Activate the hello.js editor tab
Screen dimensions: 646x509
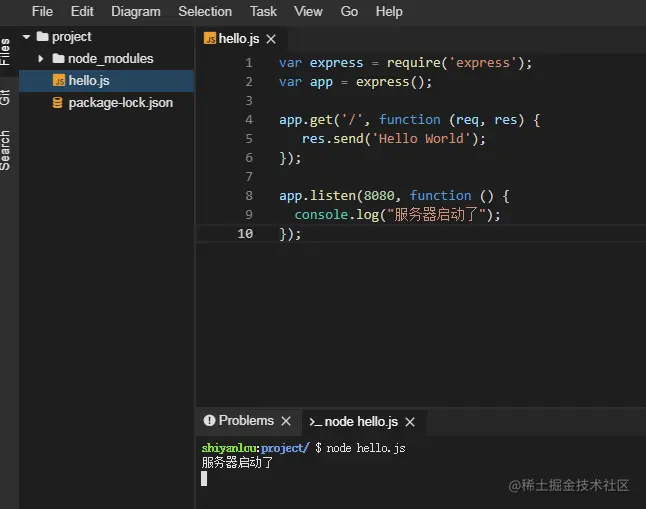coord(239,39)
